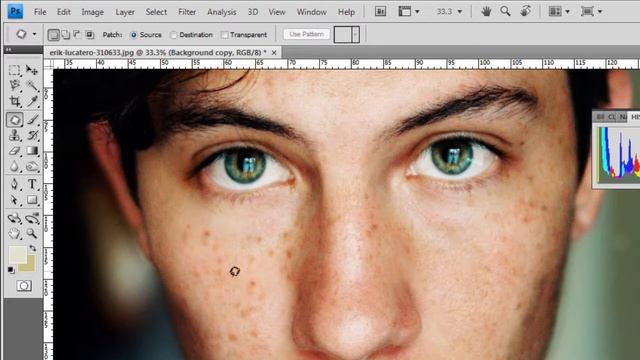
Task: Collapse the toolbox with double-arrow
Action: click(9, 49)
